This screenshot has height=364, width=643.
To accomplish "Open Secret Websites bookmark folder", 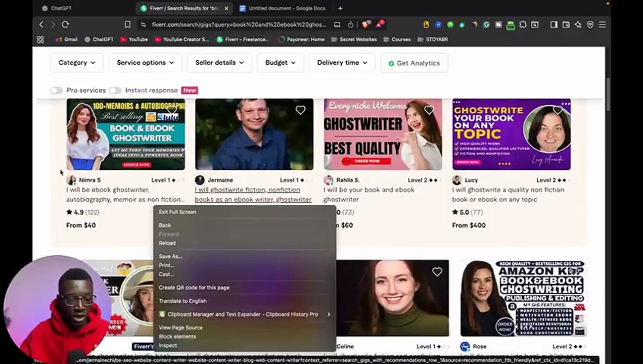I will click(x=354, y=39).
